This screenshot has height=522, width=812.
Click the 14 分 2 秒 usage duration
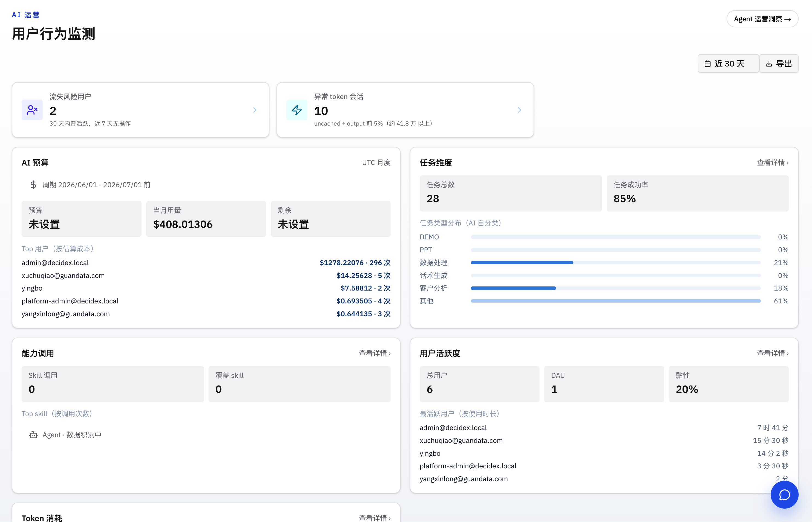coord(773,454)
